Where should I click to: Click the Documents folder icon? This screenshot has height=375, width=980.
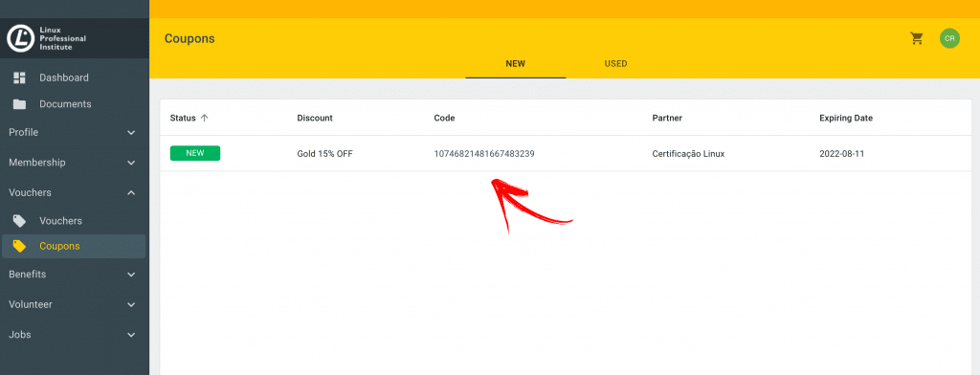19,104
